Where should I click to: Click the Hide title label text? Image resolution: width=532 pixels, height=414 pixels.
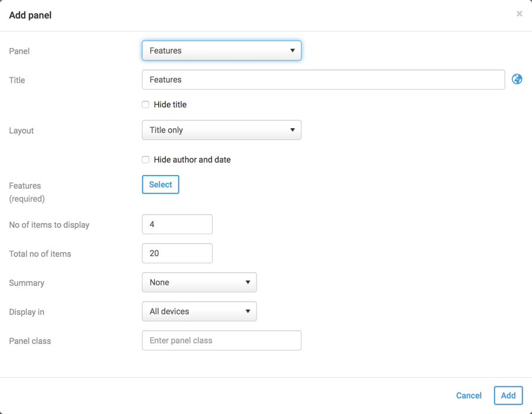point(170,104)
